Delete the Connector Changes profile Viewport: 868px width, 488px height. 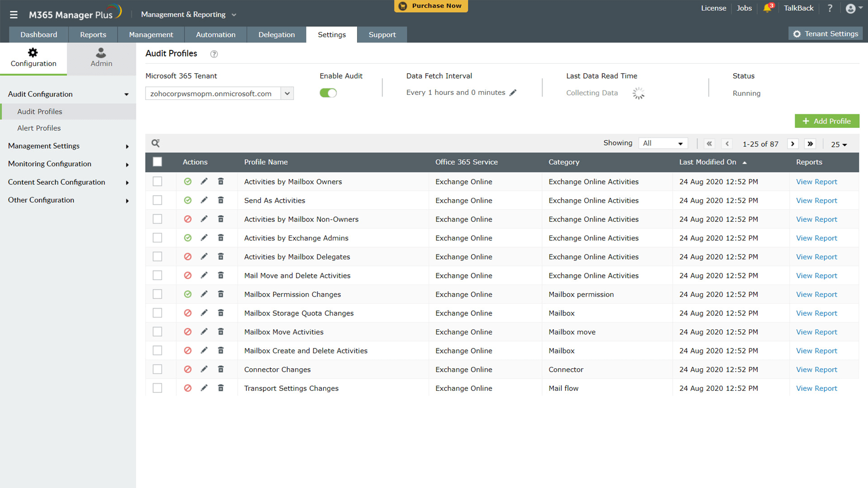point(221,370)
